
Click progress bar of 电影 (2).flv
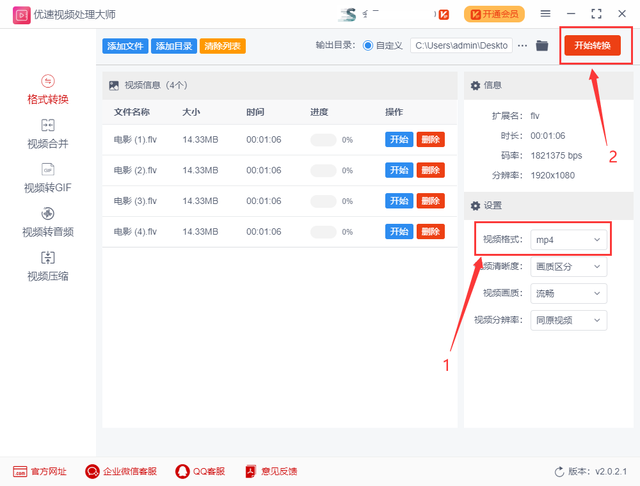[x=323, y=171]
